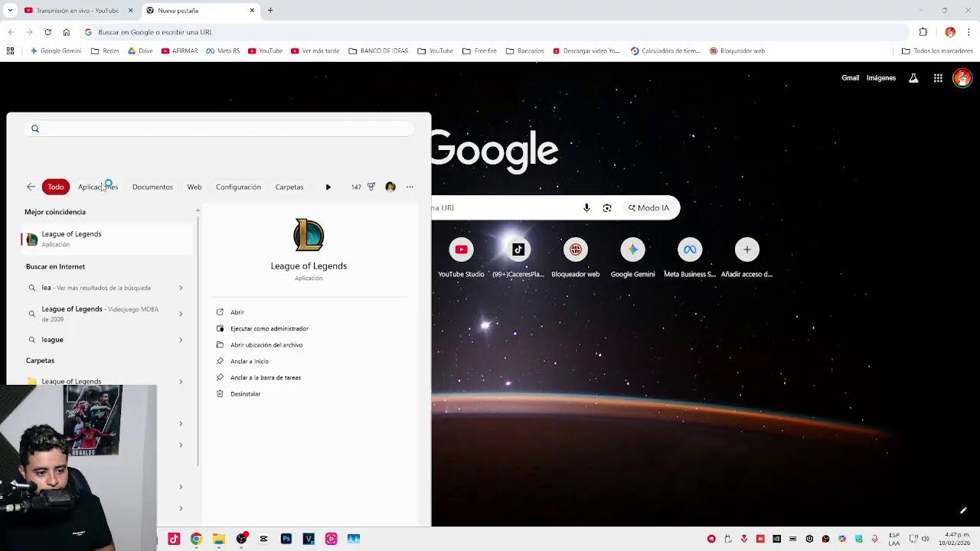Open the Todos los marcadores folder

pyautogui.click(x=937, y=51)
